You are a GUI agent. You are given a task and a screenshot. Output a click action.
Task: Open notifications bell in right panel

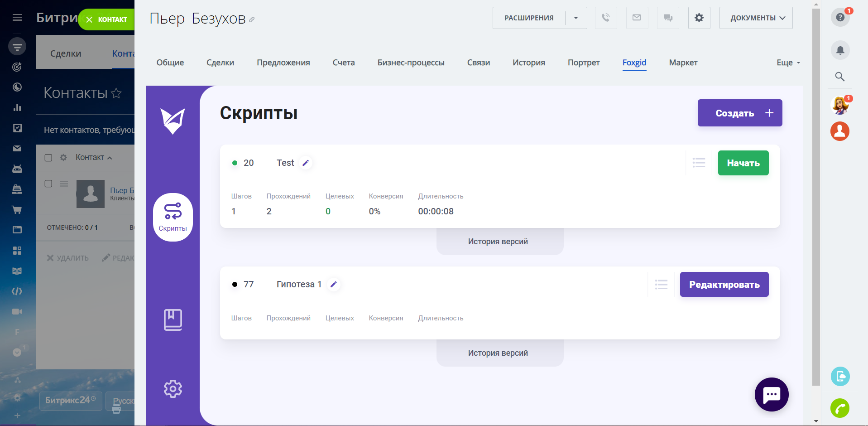(x=840, y=50)
